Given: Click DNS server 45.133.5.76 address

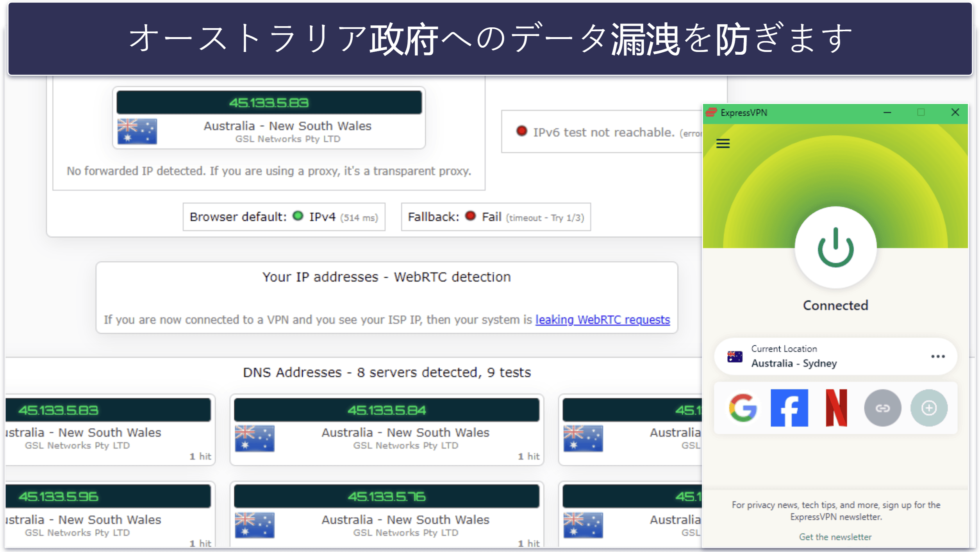Looking at the screenshot, I should pos(386,496).
